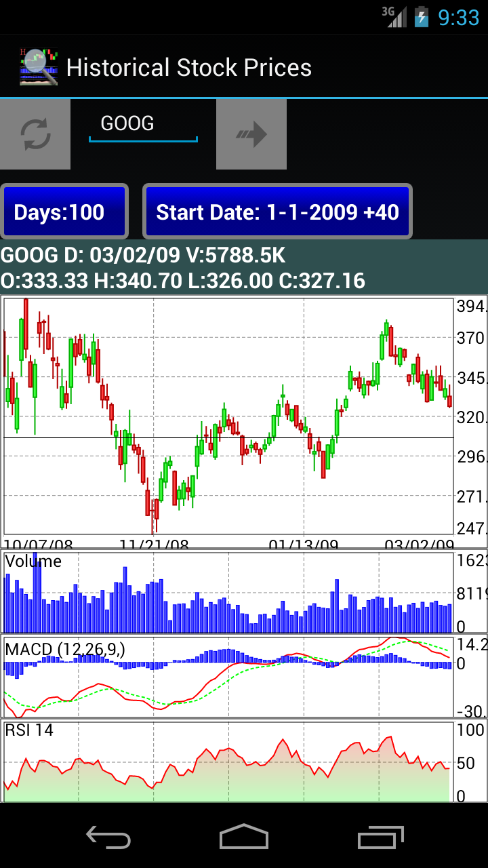This screenshot has width=488, height=868.
Task: Tap the 9:33 clock in status bar
Action: point(458,17)
